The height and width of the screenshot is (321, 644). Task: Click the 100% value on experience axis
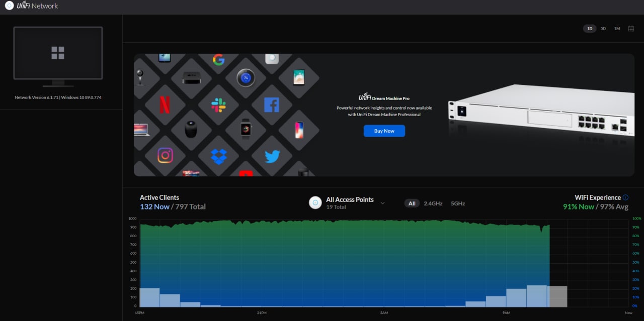click(x=636, y=219)
